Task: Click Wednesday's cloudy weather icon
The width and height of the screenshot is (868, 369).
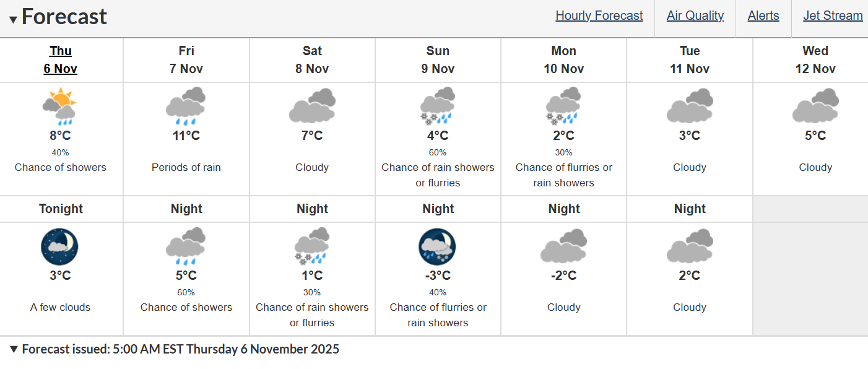Action: [x=815, y=106]
